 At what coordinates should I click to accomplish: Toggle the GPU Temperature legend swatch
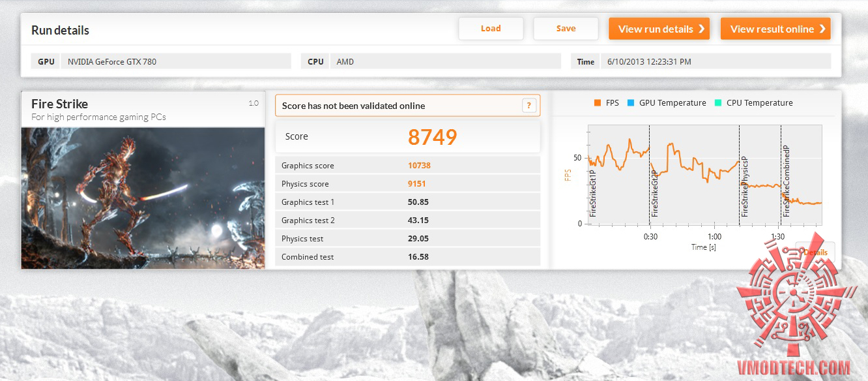(630, 103)
